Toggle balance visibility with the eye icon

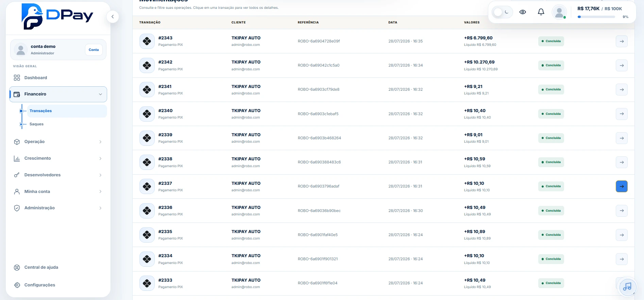pyautogui.click(x=523, y=12)
